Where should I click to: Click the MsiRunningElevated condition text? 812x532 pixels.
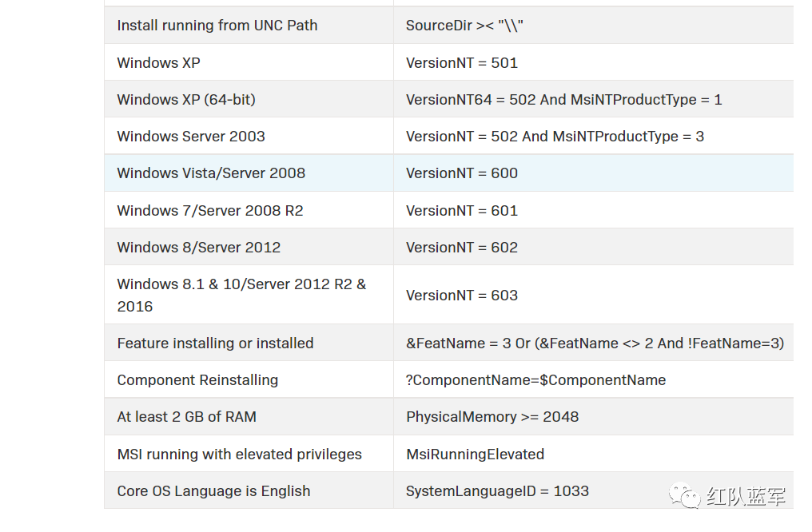[475, 455]
